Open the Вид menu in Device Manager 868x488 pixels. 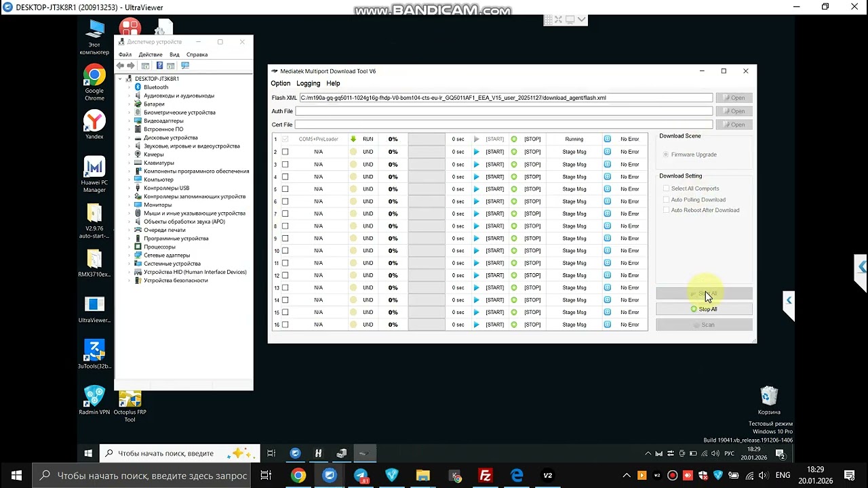point(174,55)
